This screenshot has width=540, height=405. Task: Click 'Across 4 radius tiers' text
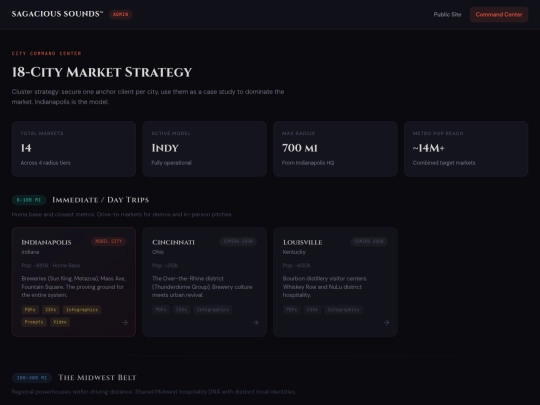point(45,163)
